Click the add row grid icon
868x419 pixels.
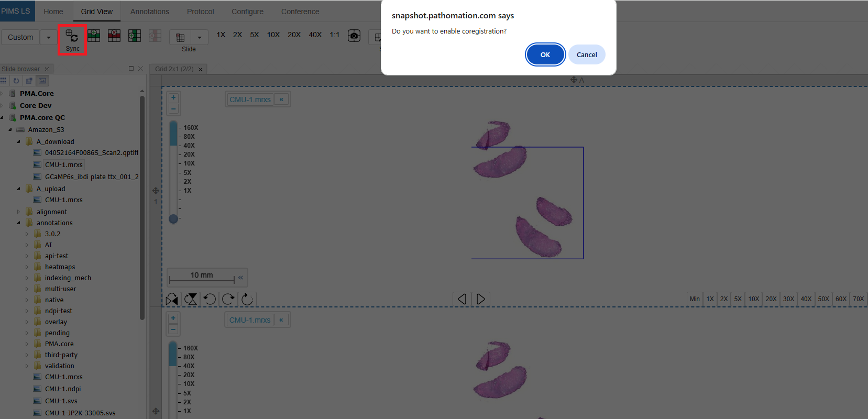tap(94, 36)
